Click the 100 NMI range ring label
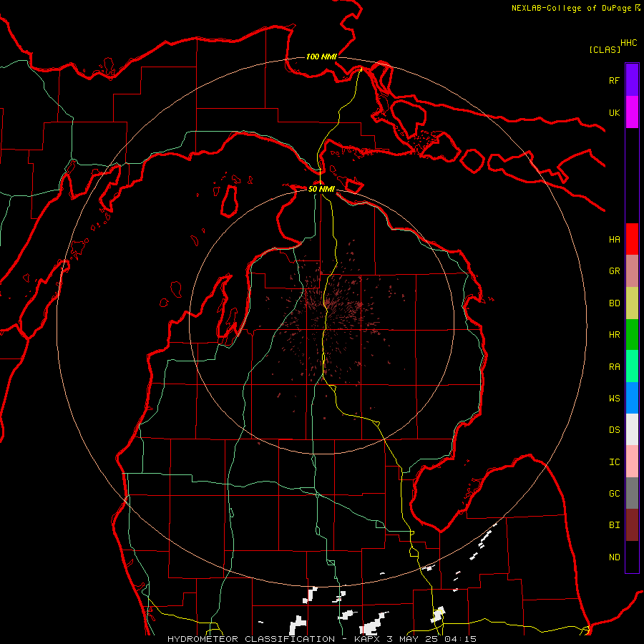This screenshot has height=644, width=644. pos(321,57)
